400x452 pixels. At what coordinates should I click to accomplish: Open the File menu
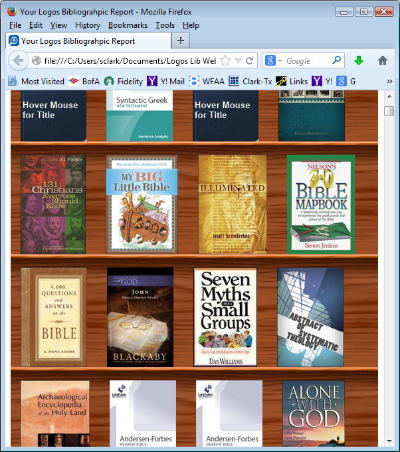click(15, 25)
